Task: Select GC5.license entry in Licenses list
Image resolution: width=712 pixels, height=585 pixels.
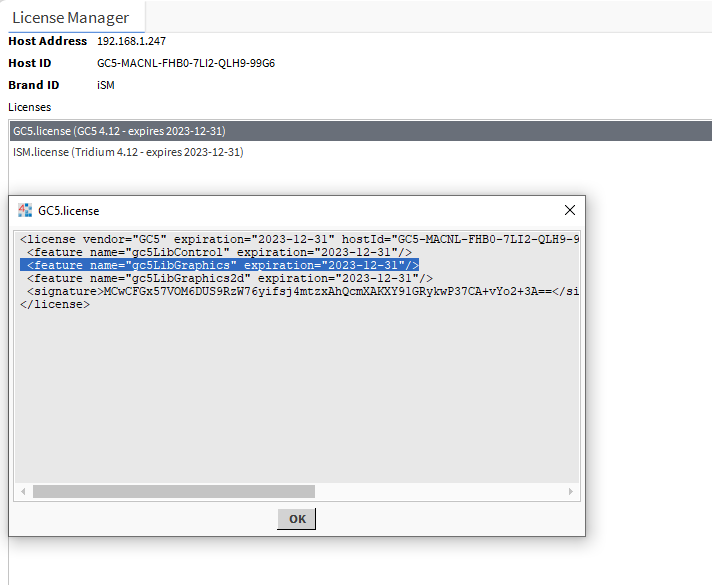Action: click(x=119, y=131)
